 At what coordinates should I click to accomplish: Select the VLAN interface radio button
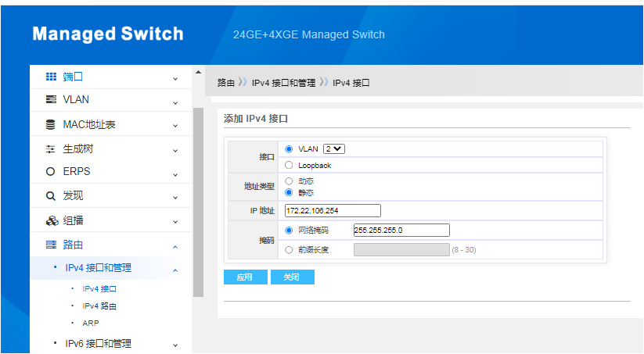(289, 149)
